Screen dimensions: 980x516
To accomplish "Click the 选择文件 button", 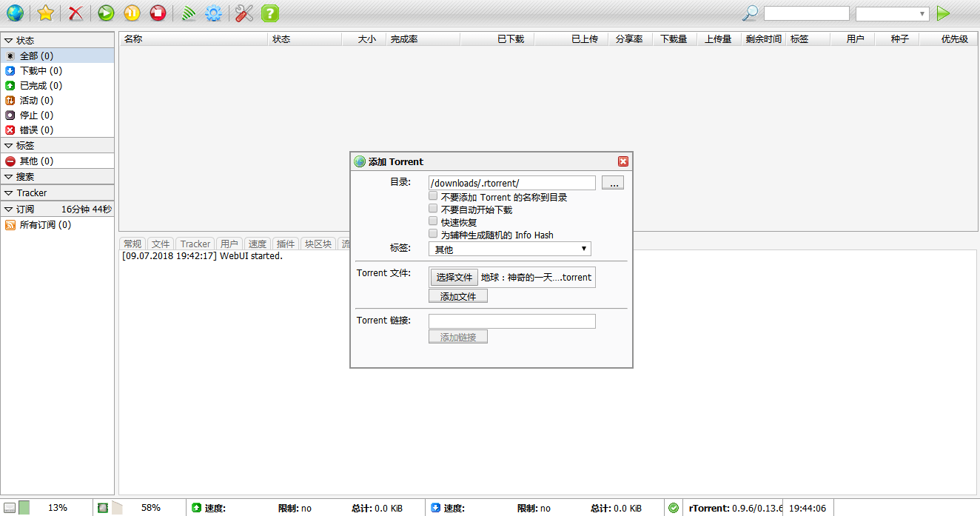I will (454, 278).
